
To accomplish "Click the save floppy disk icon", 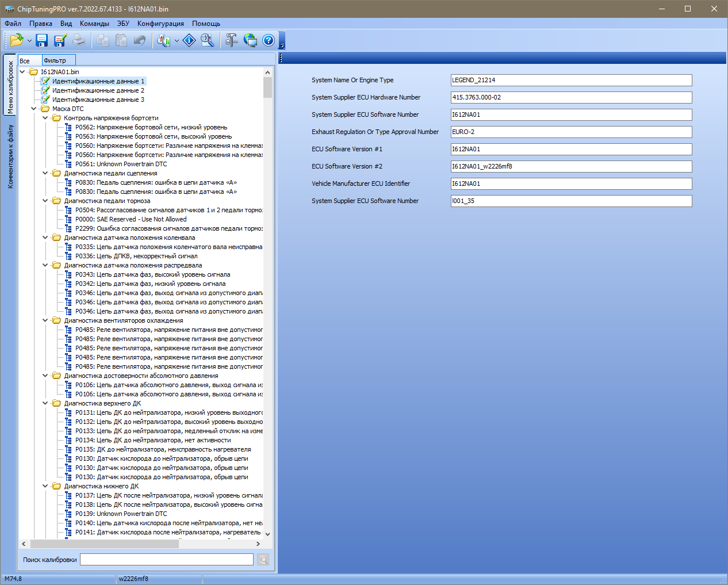I will pos(41,40).
